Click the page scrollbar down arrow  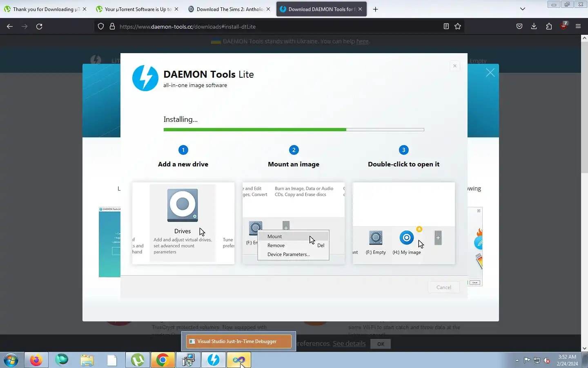584,348
